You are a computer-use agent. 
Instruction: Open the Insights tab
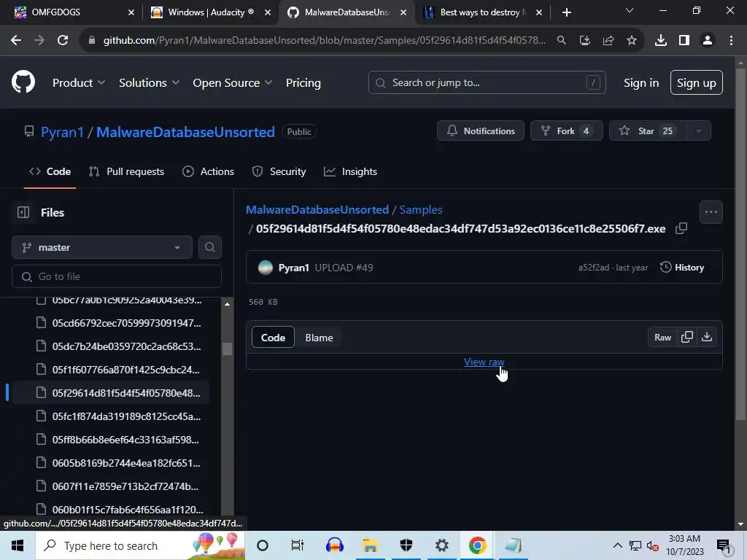tap(351, 171)
